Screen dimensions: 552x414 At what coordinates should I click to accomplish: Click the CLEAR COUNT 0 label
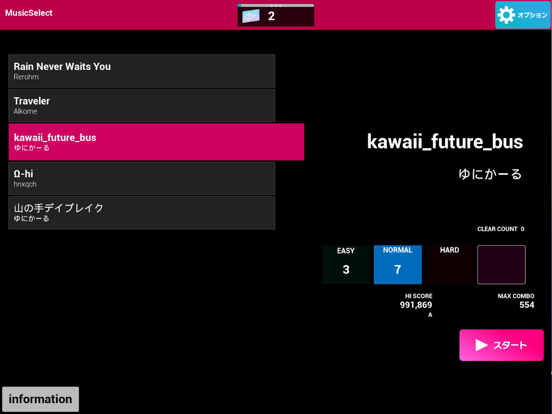[501, 229]
